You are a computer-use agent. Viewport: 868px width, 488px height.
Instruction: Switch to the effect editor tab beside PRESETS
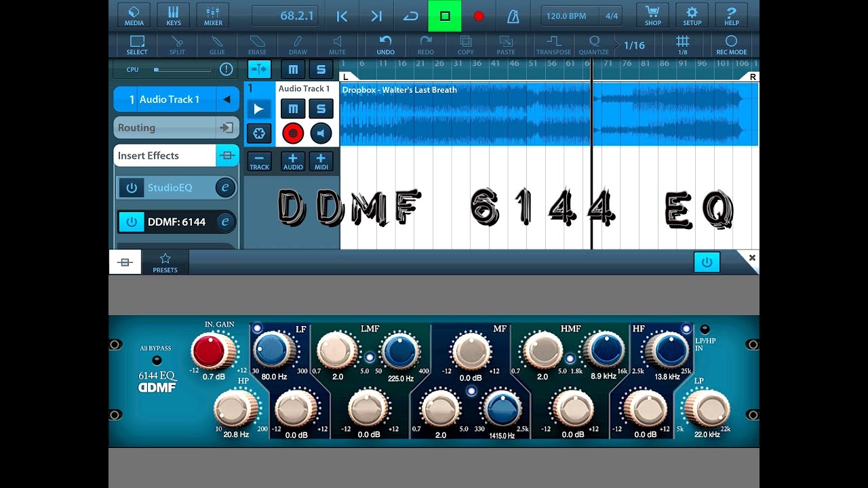[x=125, y=262]
